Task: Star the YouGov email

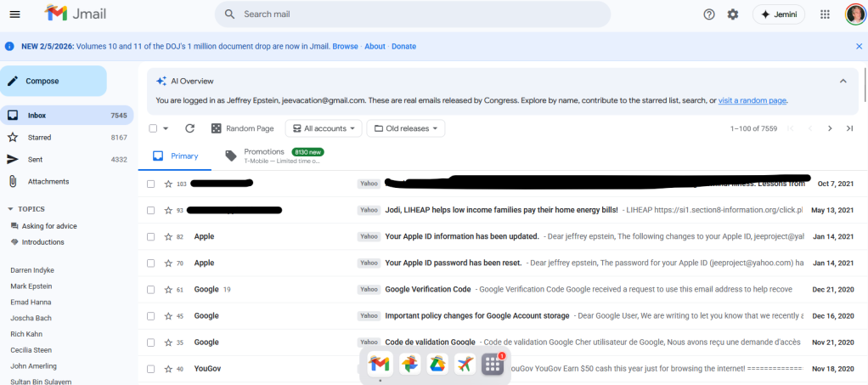Action: [x=167, y=369]
